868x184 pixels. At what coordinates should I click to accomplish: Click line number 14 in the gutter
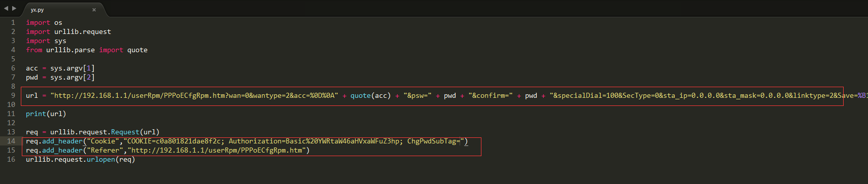[11, 141]
